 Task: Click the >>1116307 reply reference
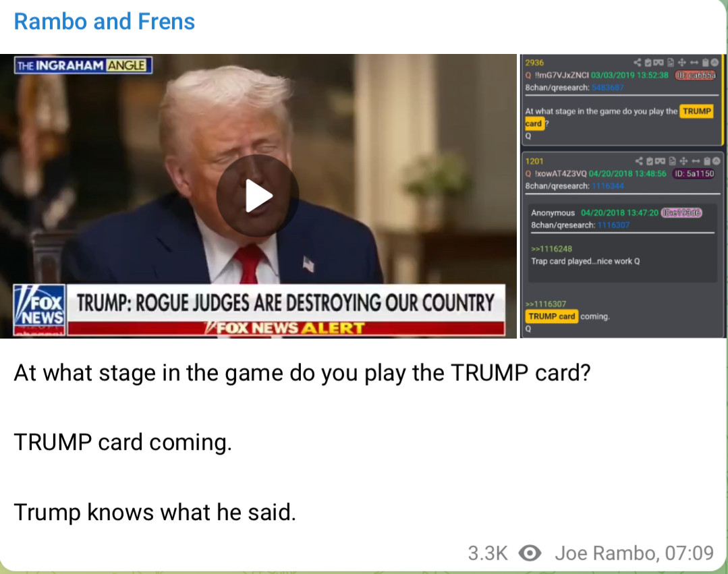pyautogui.click(x=546, y=304)
